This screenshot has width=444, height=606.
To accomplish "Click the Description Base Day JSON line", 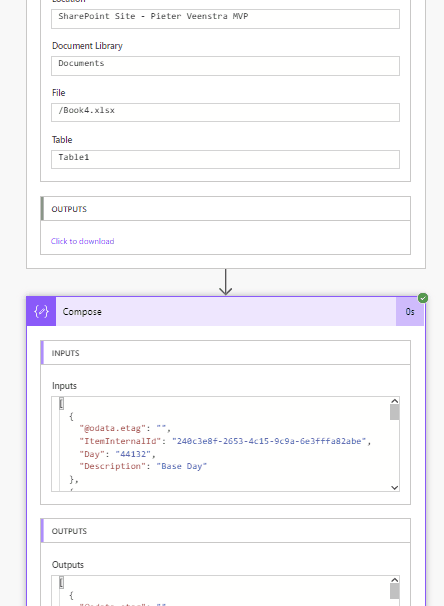I will coord(143,466).
